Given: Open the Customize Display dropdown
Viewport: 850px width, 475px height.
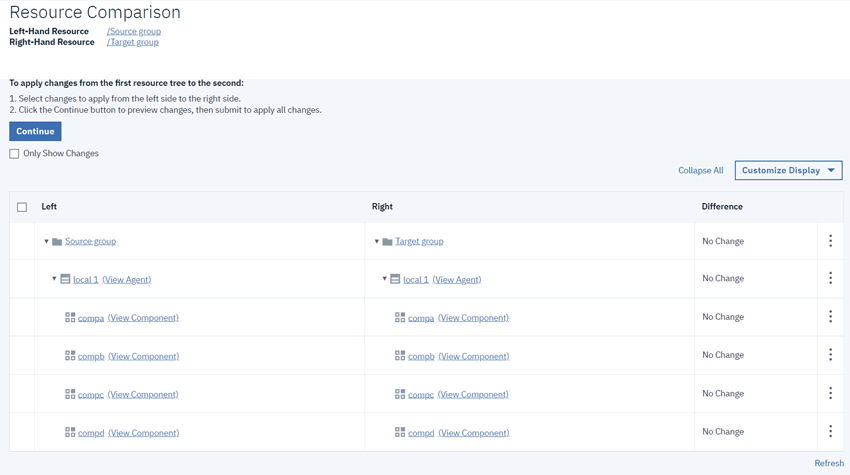Looking at the screenshot, I should point(788,170).
